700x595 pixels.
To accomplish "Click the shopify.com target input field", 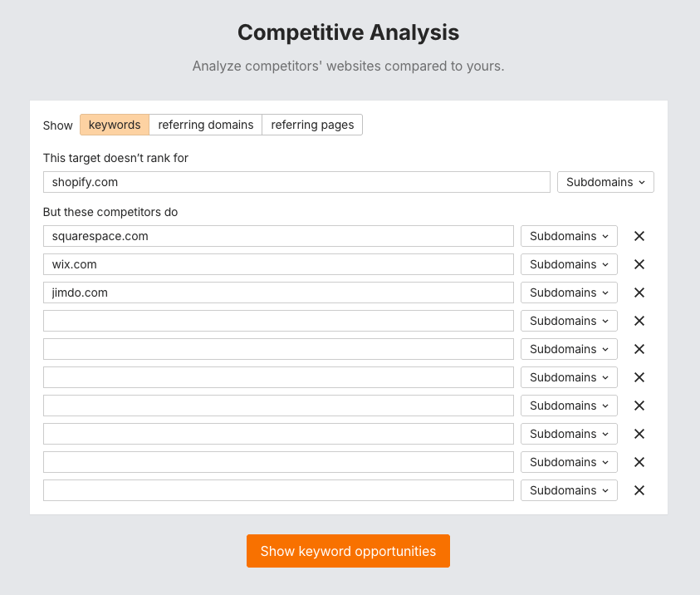I will tap(296, 181).
